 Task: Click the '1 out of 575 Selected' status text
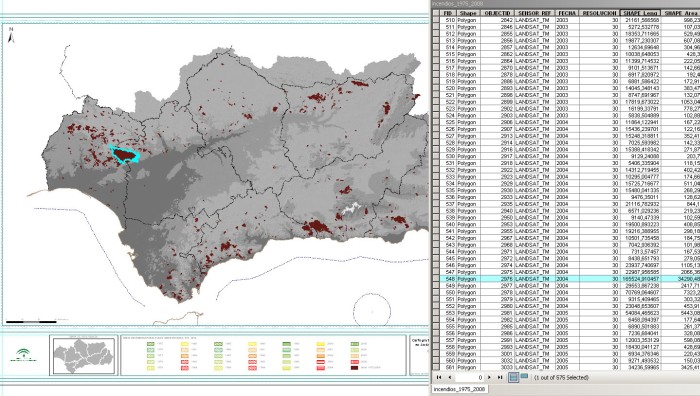tap(562, 377)
